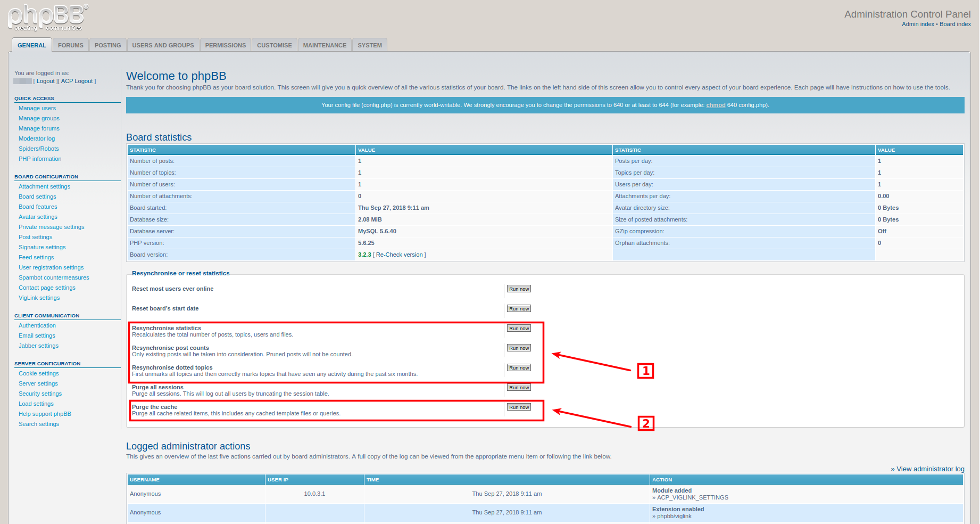This screenshot has width=980, height=524.
Task: Click the chmod link in warning
Action: tap(716, 105)
